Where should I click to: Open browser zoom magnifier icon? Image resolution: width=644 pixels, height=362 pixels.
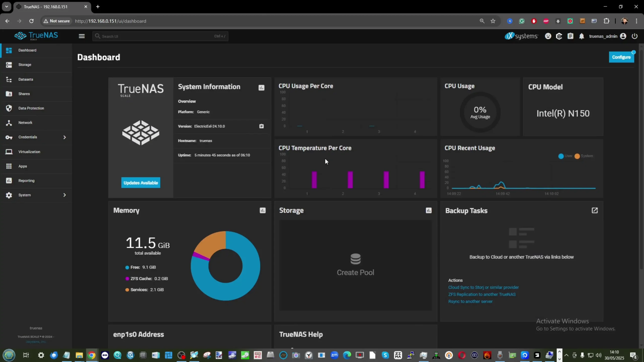coord(482,21)
